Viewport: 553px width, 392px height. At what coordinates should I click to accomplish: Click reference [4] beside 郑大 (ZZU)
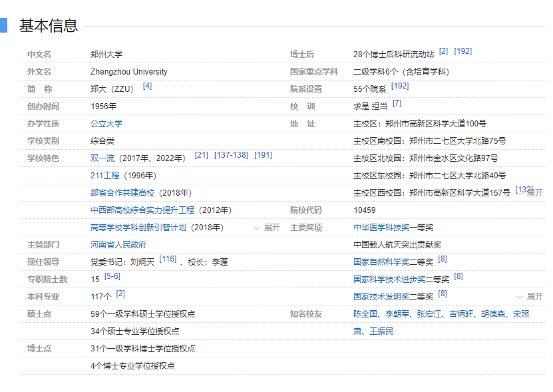point(147,86)
